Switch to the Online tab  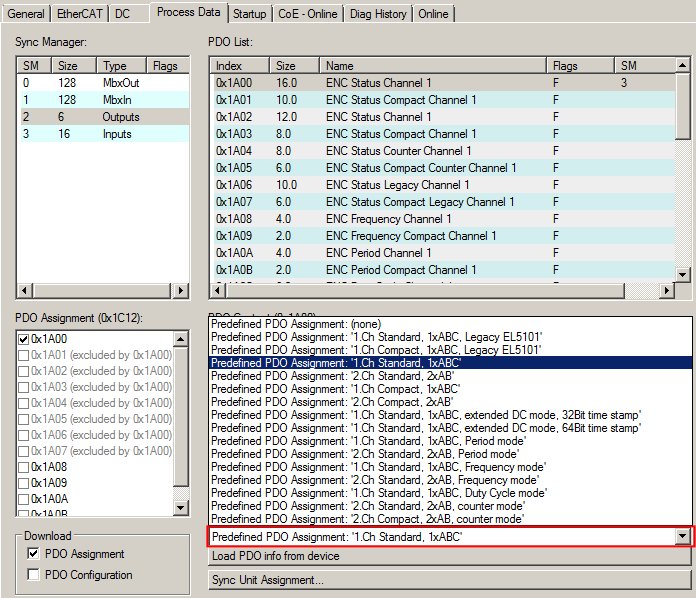[x=433, y=14]
